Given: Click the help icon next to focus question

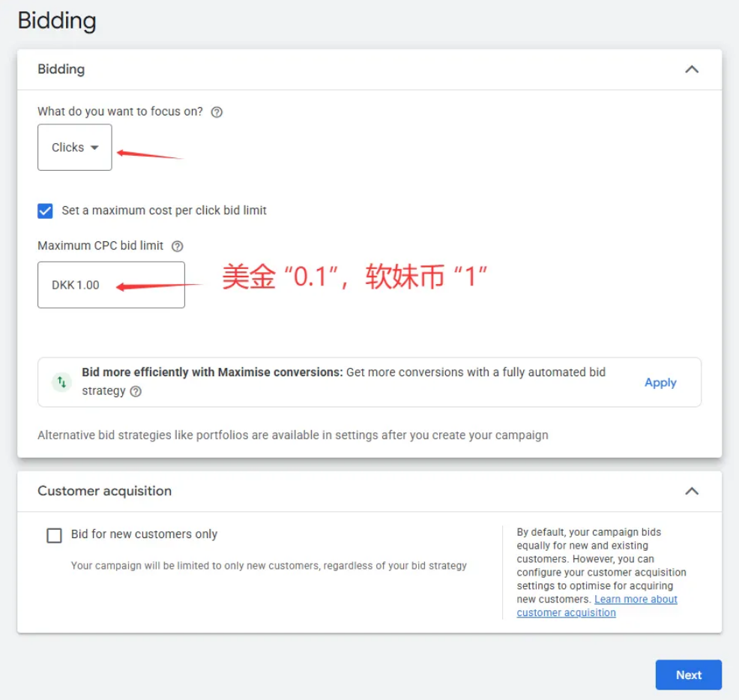Looking at the screenshot, I should [217, 111].
